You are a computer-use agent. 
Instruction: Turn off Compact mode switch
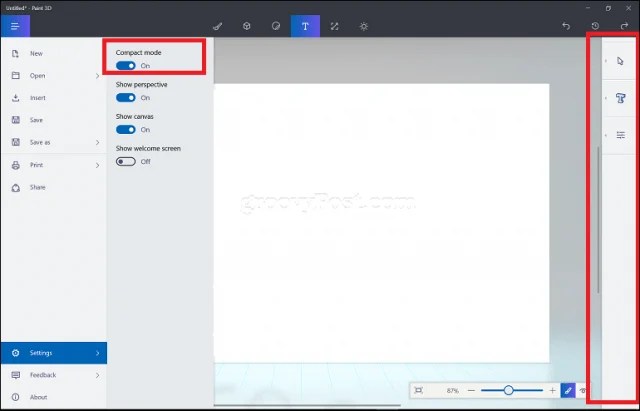(126, 66)
